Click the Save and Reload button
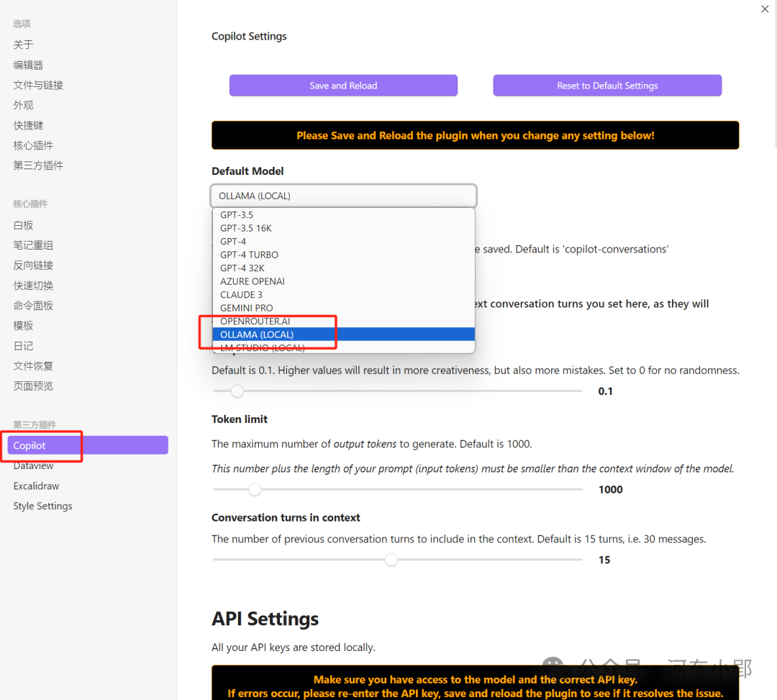 click(x=343, y=86)
